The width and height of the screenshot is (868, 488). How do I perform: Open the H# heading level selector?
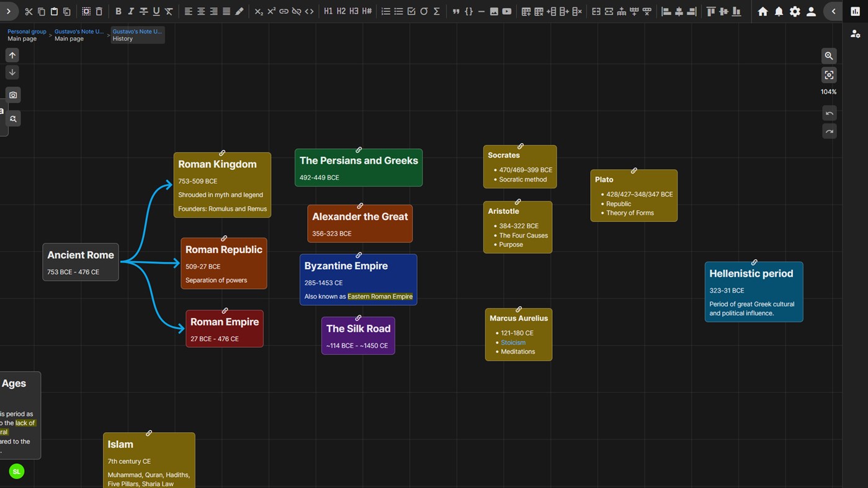[366, 11]
